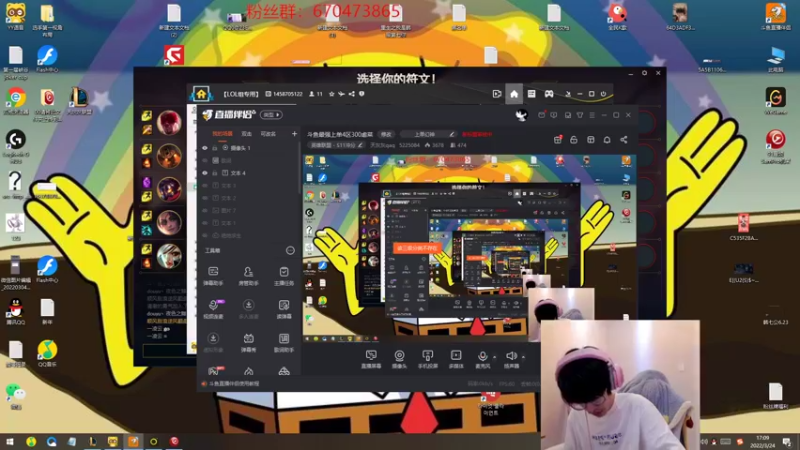
Task: Toggle lock on 文本 4 source
Action: [215, 173]
